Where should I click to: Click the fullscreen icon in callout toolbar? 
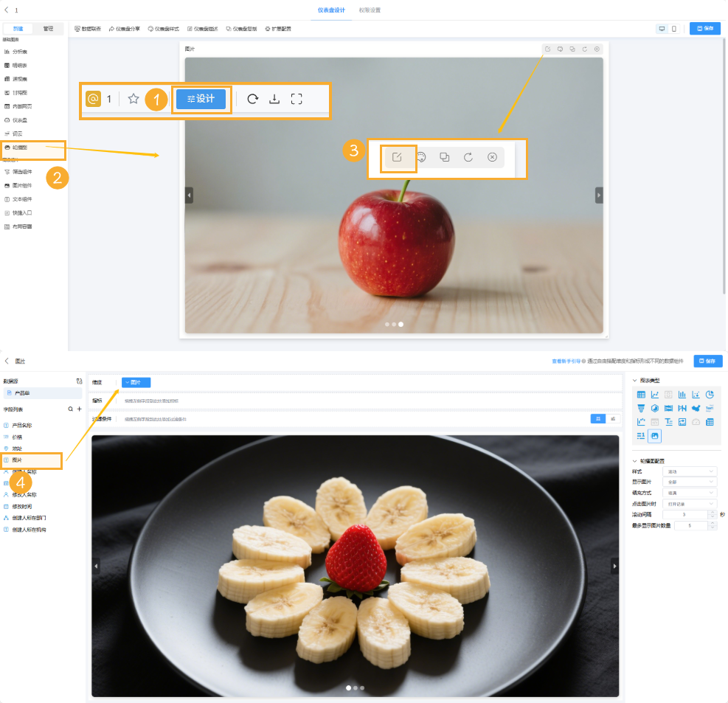tap(297, 99)
